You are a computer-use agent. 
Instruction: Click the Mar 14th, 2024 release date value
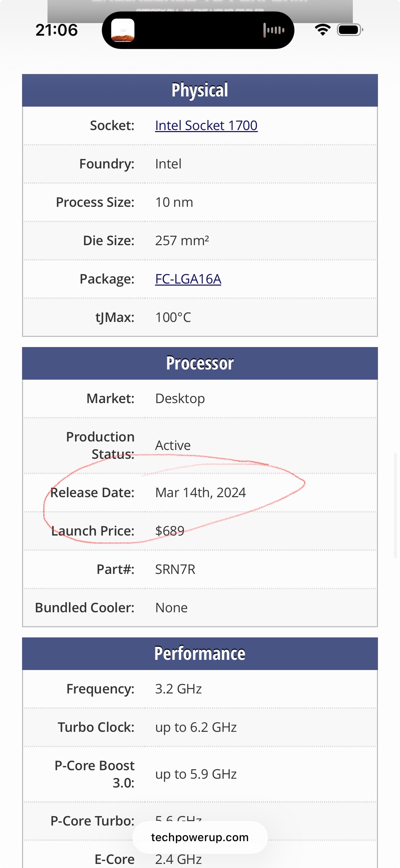pyautogui.click(x=201, y=493)
